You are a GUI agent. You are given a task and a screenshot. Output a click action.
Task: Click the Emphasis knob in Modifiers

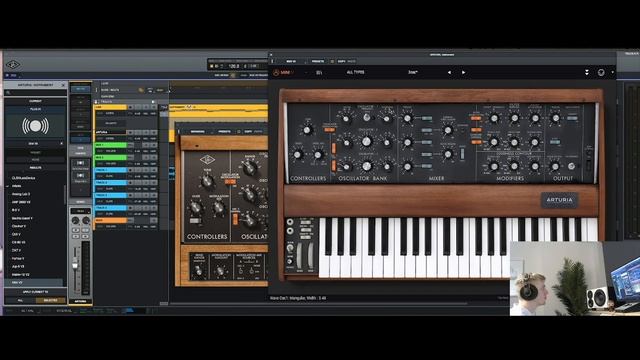pos(514,118)
